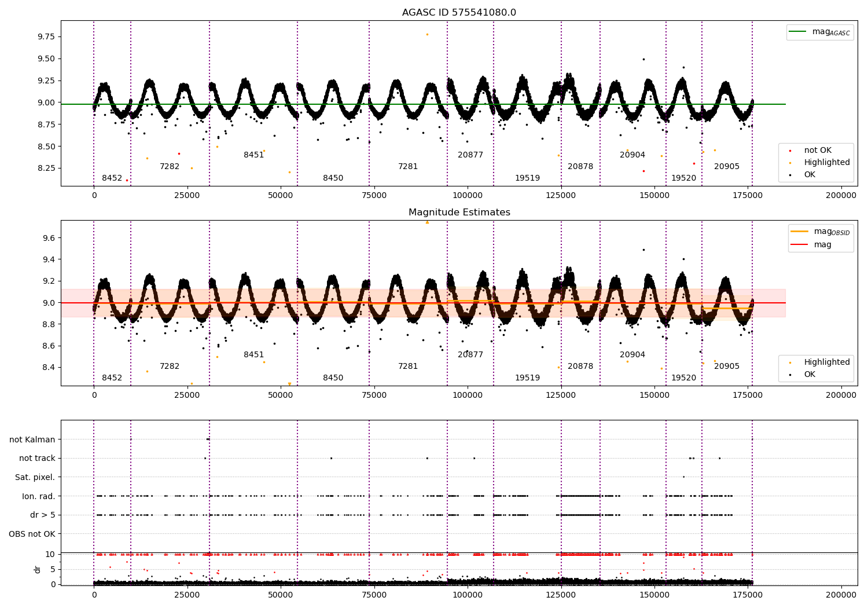Select the red 'mag' legend line
Viewport: 868px width, 608px height.
click(x=799, y=245)
